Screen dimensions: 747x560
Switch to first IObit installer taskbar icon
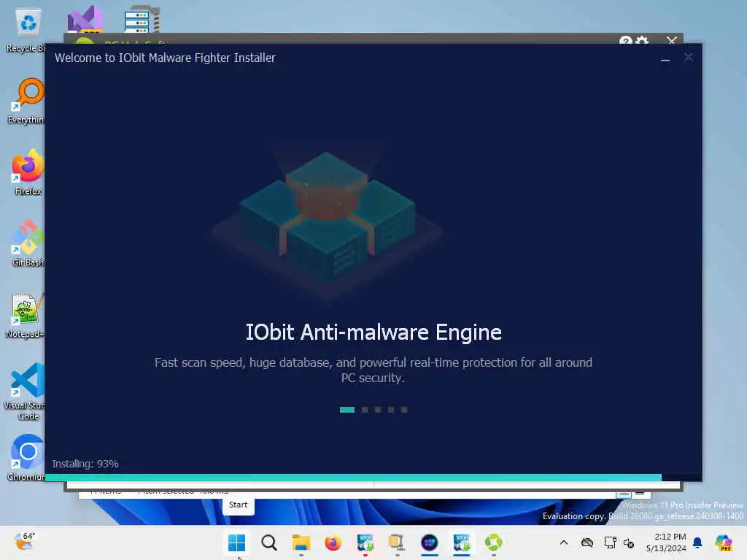(365, 542)
